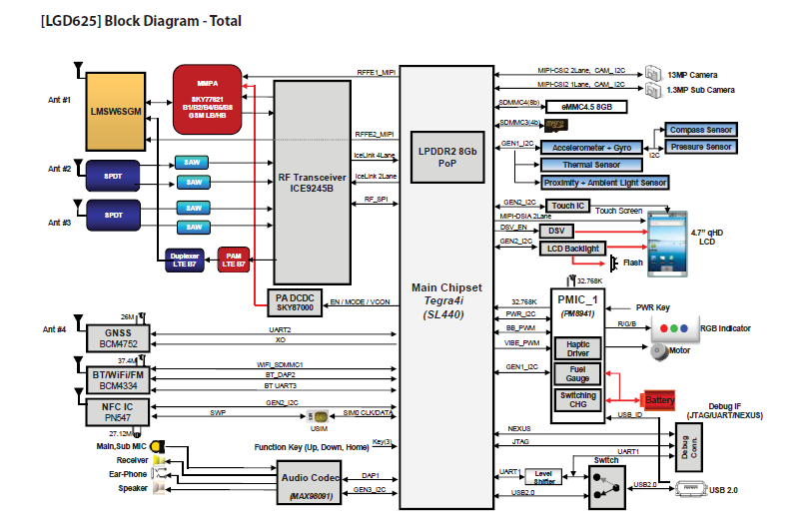Click the IceLink 4Lane label
This screenshot has height=532, width=811.
375,155
